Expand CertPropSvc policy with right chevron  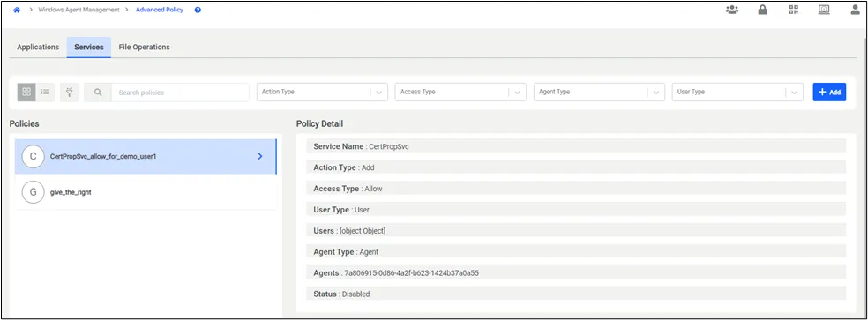[260, 157]
